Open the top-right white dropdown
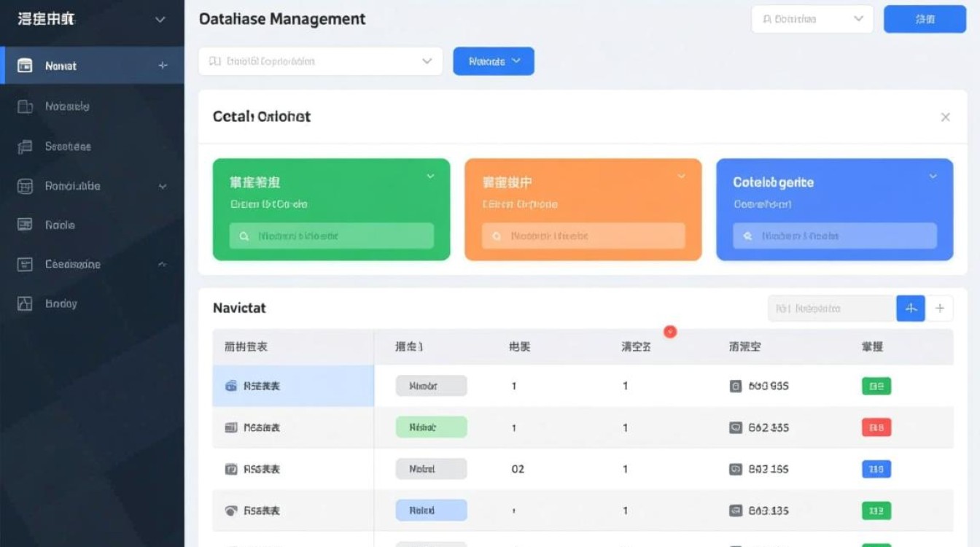 tap(812, 20)
